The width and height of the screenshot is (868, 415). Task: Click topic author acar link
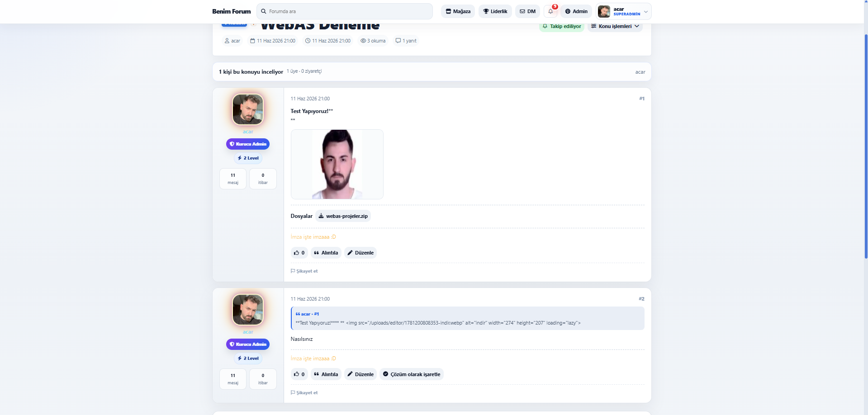tap(232, 41)
